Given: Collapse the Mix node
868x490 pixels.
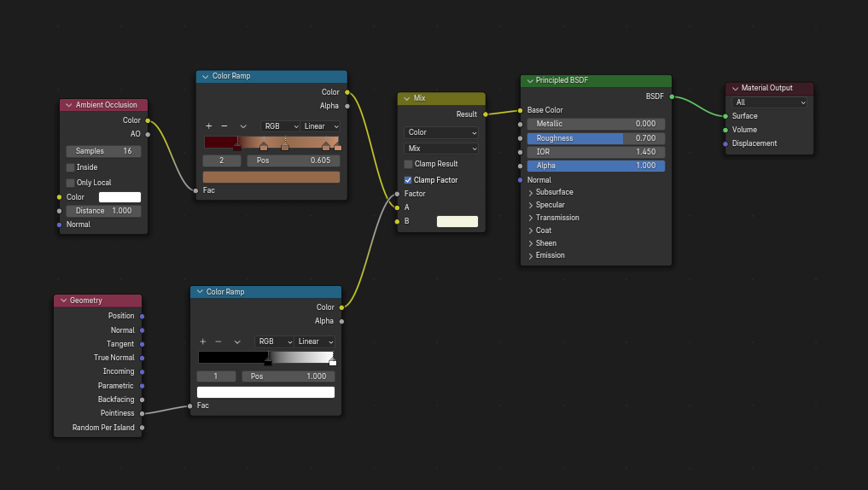Looking at the screenshot, I should pyautogui.click(x=406, y=98).
